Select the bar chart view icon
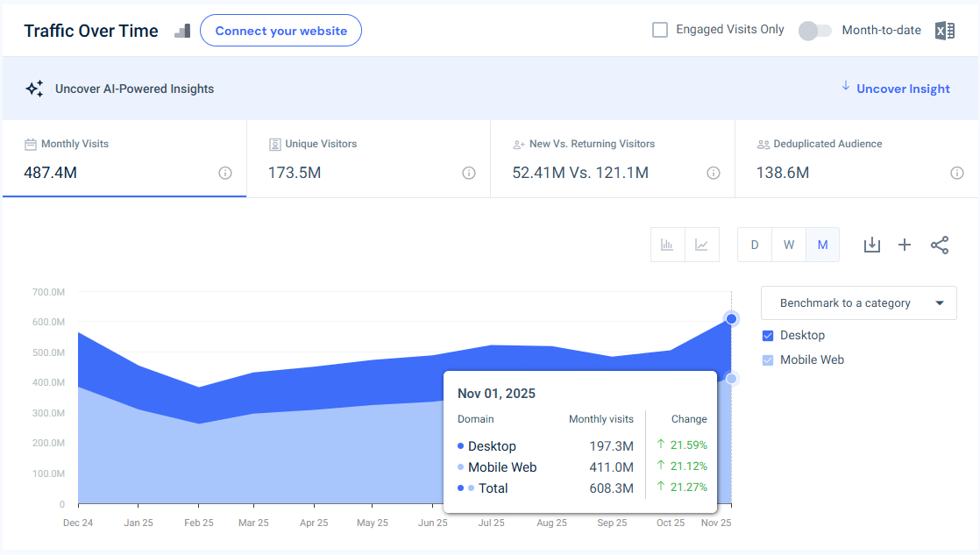980x555 pixels. [667, 245]
